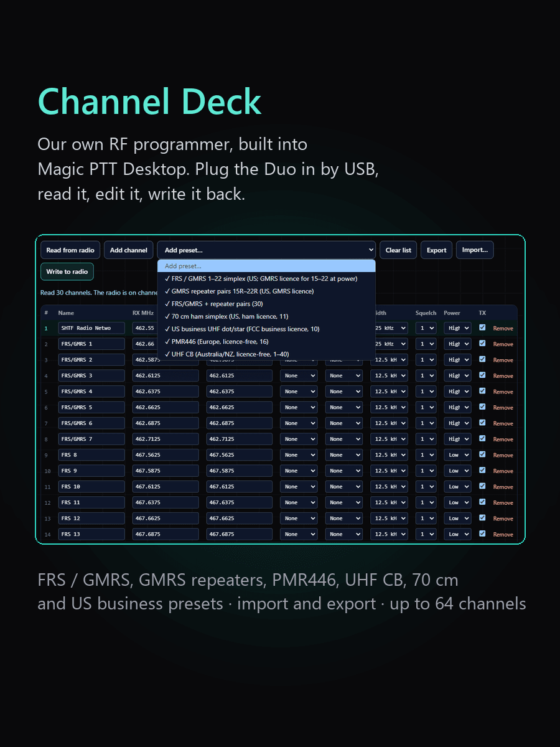The height and width of the screenshot is (747, 560).
Task: Uncheck TX on the FRS 12 row
Action: tap(482, 518)
